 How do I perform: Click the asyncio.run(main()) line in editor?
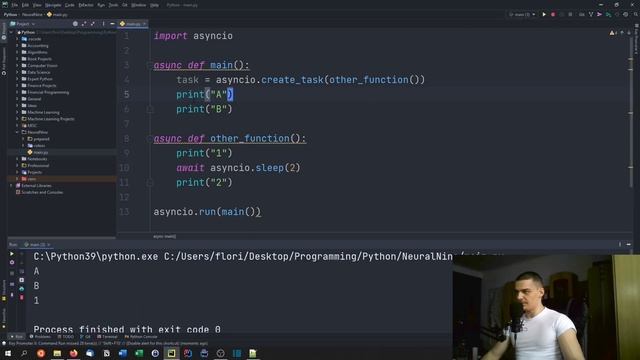coord(207,212)
